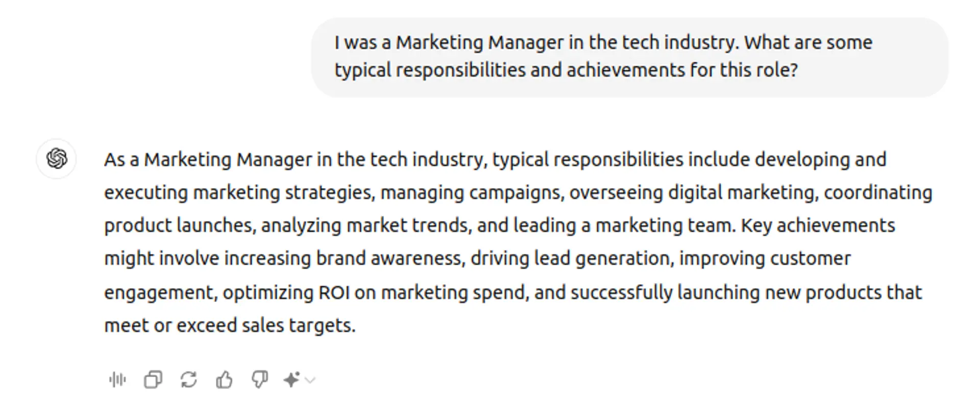This screenshot has width=980, height=404.
Task: Click the sparkle switch-model icon
Action: pos(291,380)
